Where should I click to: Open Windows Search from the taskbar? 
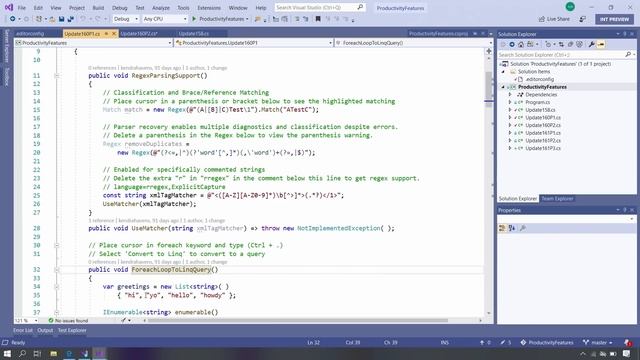pyautogui.click(x=22, y=353)
